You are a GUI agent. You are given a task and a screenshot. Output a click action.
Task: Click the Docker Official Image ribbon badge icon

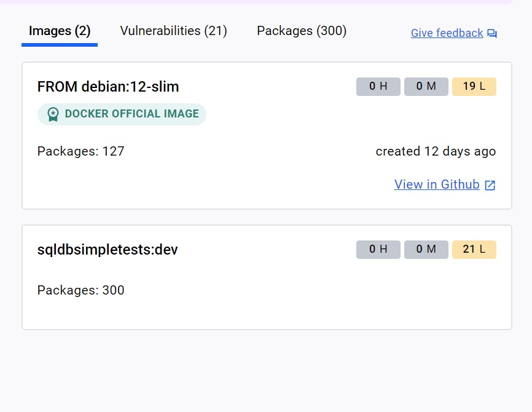[x=53, y=114]
